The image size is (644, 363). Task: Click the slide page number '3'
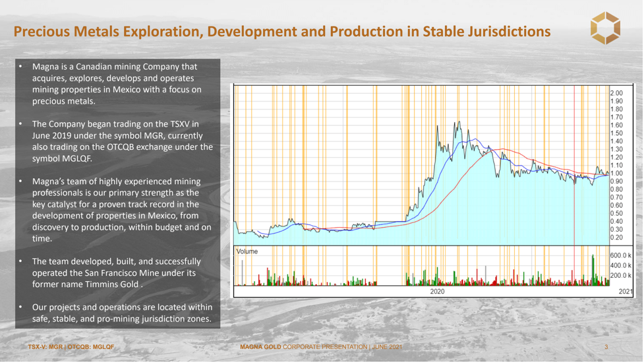(x=606, y=347)
